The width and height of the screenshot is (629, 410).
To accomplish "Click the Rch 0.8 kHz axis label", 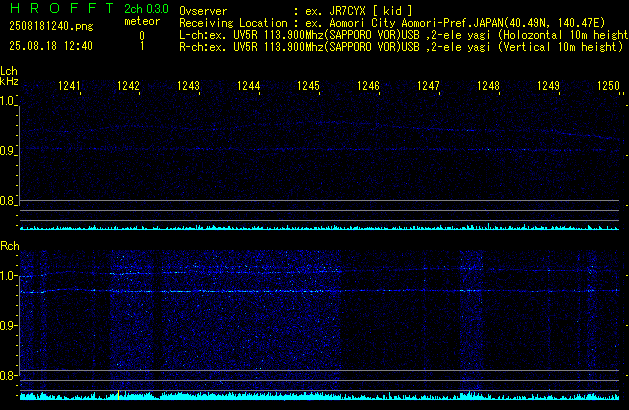I will coord(7,375).
